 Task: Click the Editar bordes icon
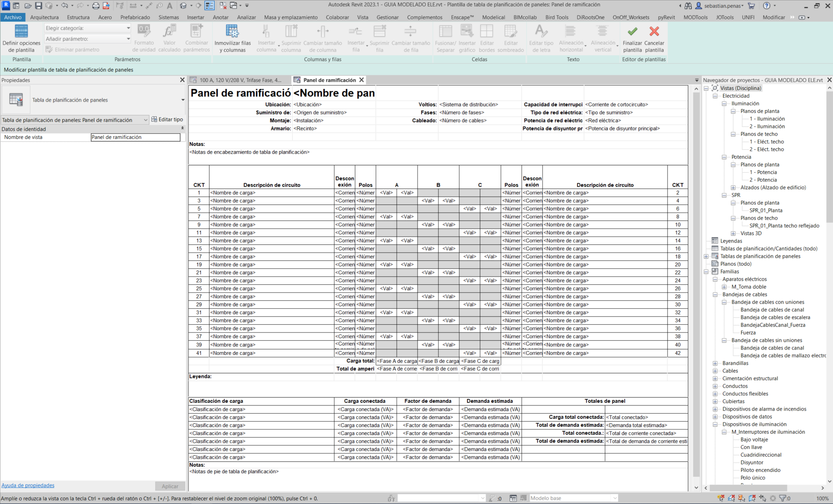(x=487, y=31)
